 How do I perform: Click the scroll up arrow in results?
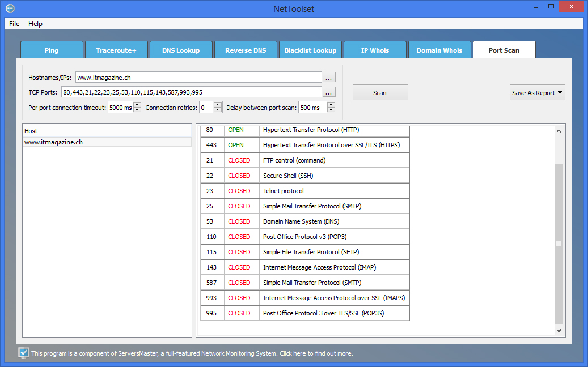[x=559, y=131]
